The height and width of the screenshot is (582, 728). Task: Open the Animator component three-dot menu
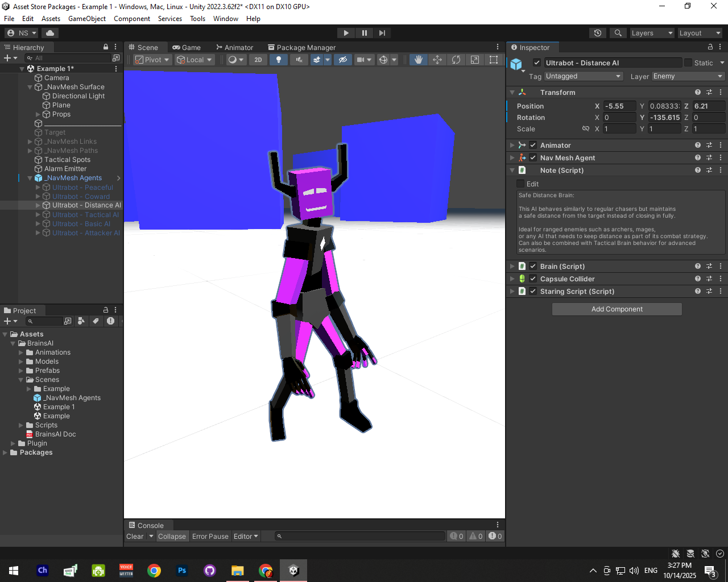[x=721, y=145]
